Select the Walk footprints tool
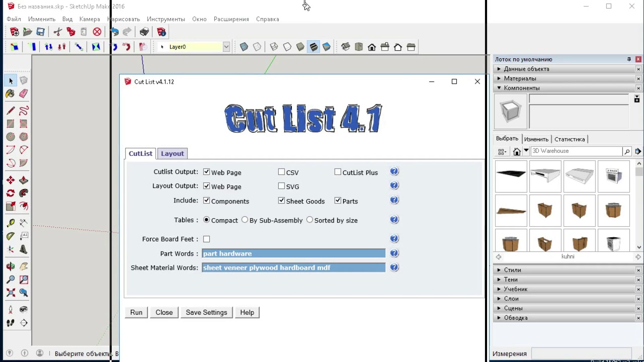The height and width of the screenshot is (362, 644). pyautogui.click(x=11, y=323)
